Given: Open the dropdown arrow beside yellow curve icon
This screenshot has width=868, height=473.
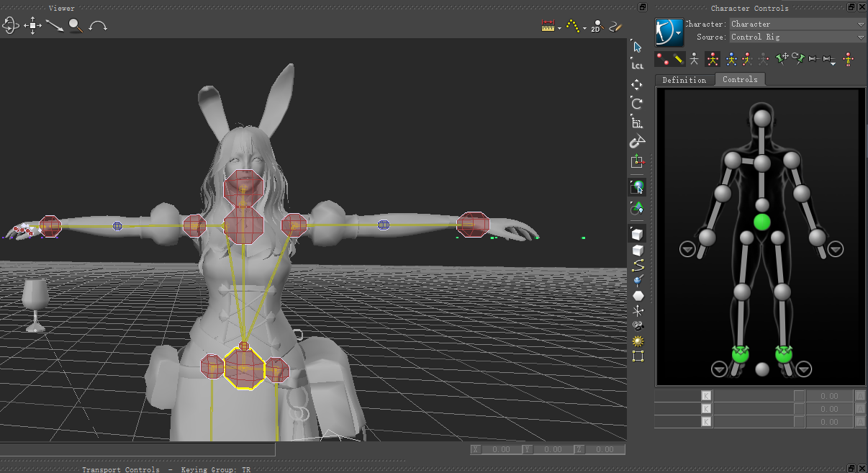Looking at the screenshot, I should [x=584, y=29].
